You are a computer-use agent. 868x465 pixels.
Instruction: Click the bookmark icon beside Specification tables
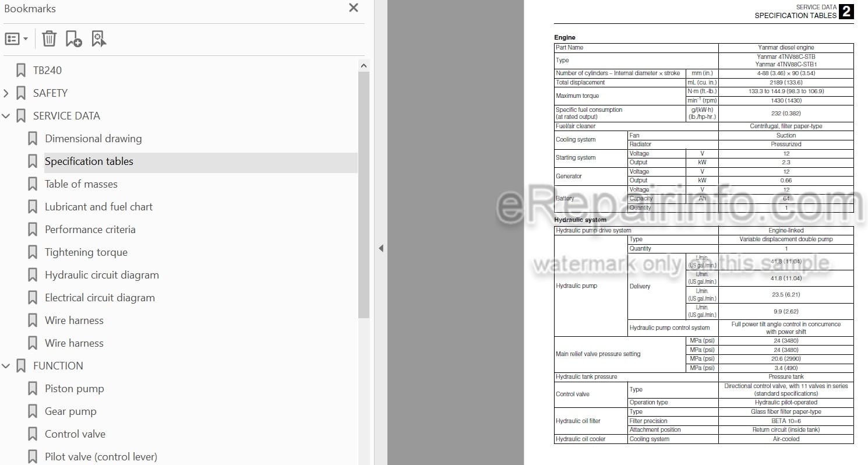[x=33, y=161]
